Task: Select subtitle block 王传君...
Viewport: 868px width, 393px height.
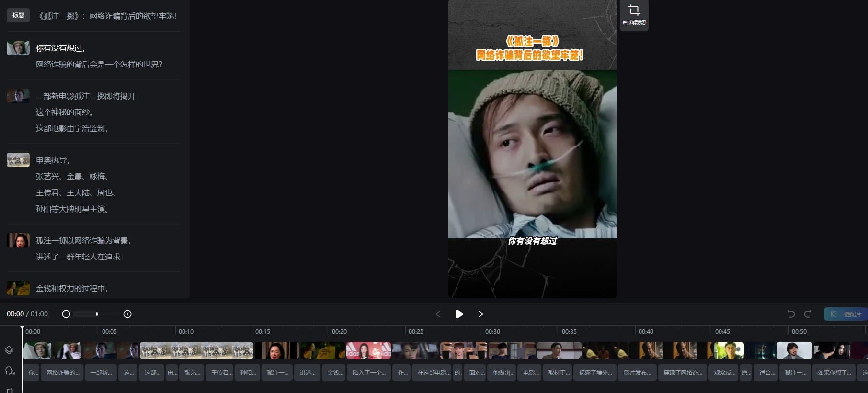Action: click(x=220, y=372)
